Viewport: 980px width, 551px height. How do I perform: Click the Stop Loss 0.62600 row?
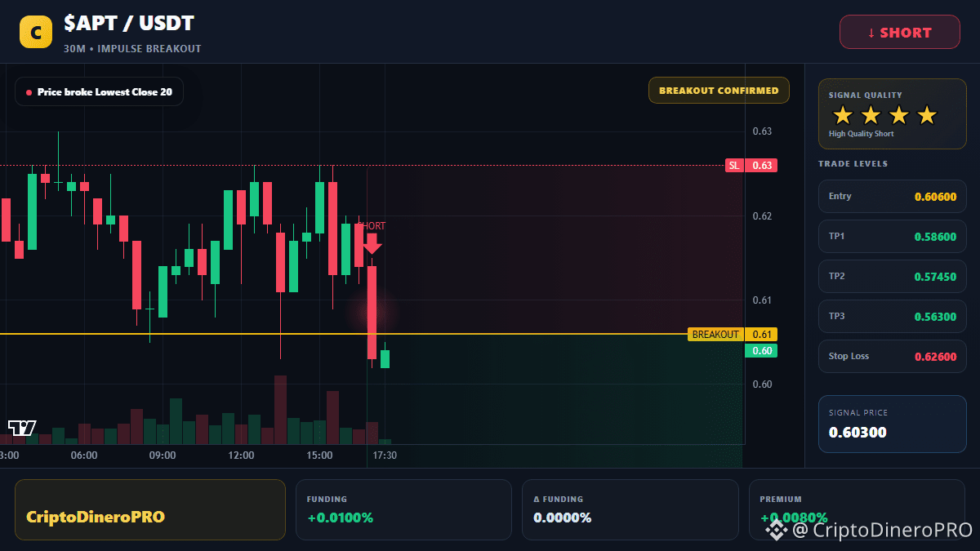(x=893, y=357)
